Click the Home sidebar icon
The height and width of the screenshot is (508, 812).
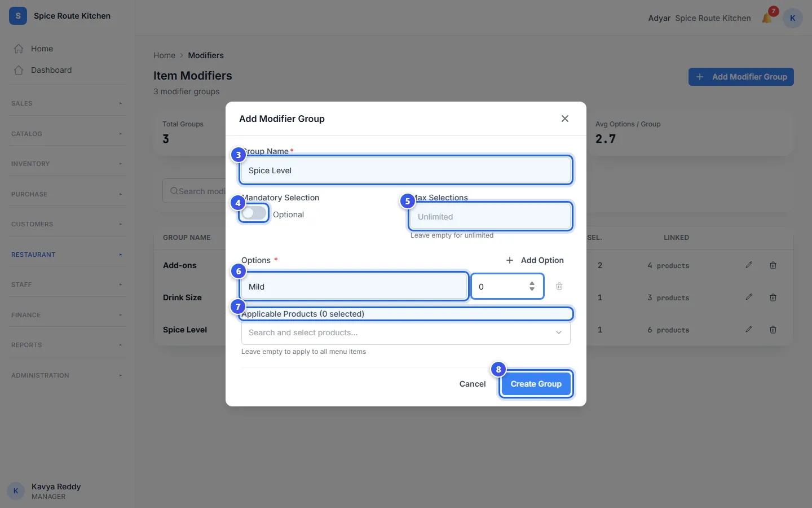[19, 49]
